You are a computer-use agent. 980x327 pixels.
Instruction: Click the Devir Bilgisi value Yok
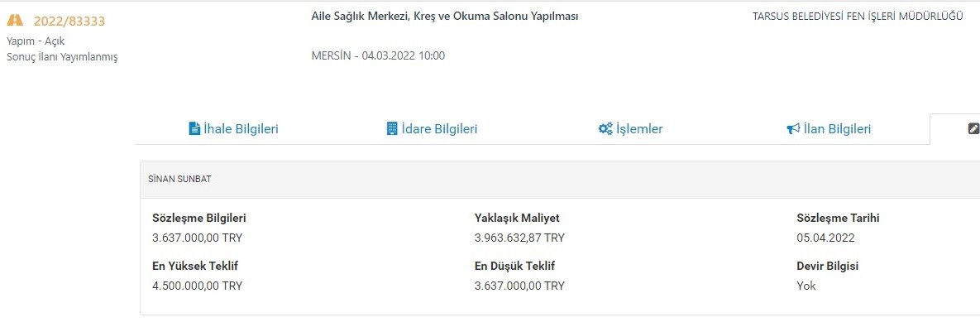click(x=806, y=286)
